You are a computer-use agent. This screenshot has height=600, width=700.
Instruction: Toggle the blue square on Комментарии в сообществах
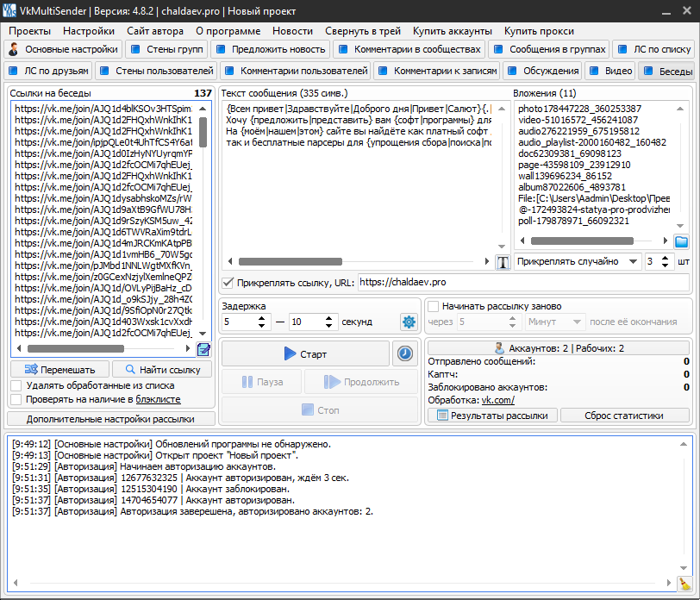click(x=343, y=49)
